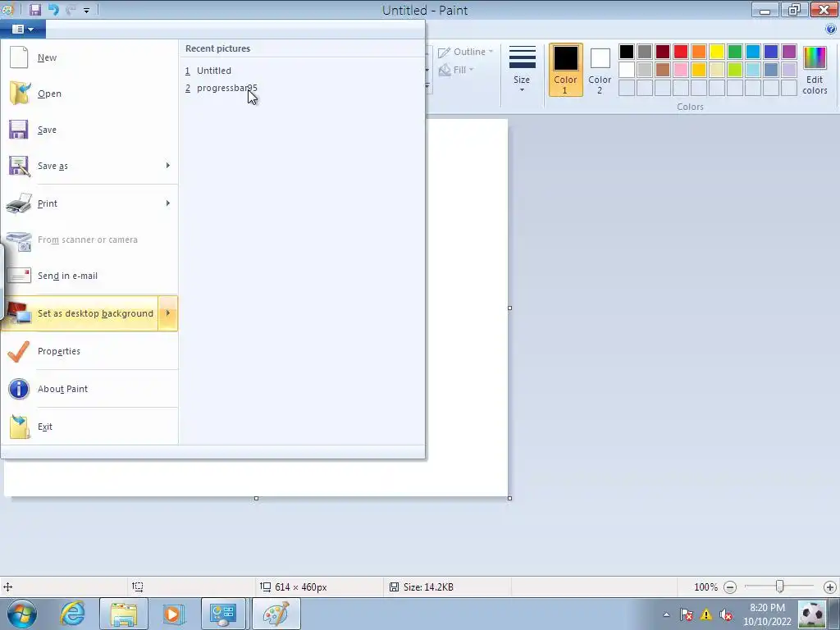Select Color 2 button
Viewport: 840px width, 630px height.
click(600, 71)
